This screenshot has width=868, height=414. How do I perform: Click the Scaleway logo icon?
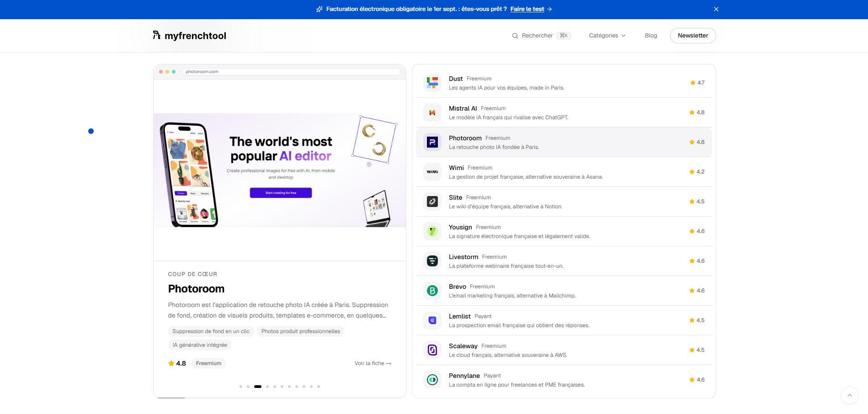432,350
